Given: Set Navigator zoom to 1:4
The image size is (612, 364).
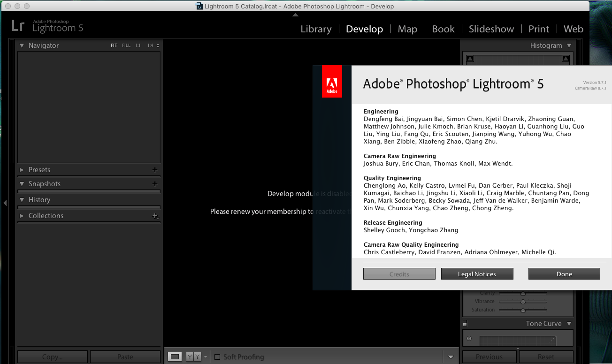Looking at the screenshot, I should tap(150, 45).
